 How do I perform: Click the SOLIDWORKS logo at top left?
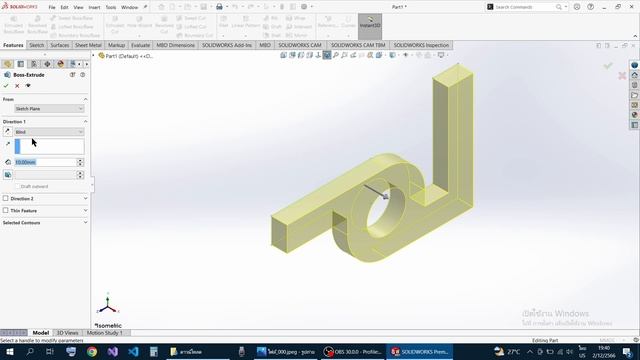pyautogui.click(x=20, y=7)
